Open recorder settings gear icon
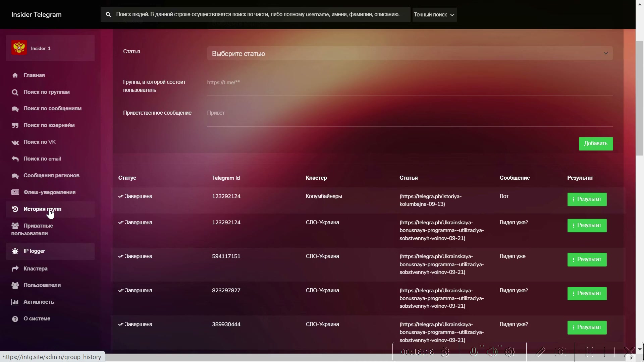 point(510,352)
